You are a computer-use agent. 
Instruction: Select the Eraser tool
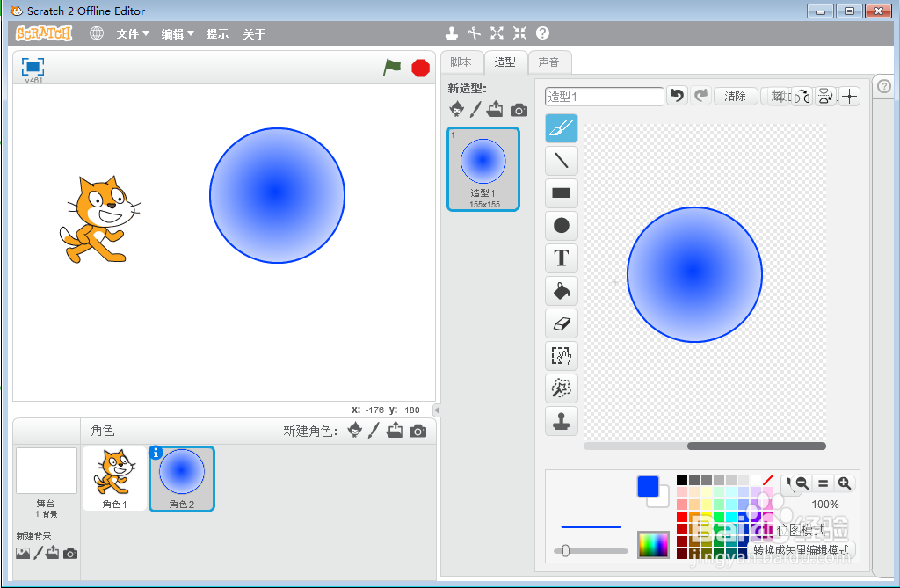(561, 323)
